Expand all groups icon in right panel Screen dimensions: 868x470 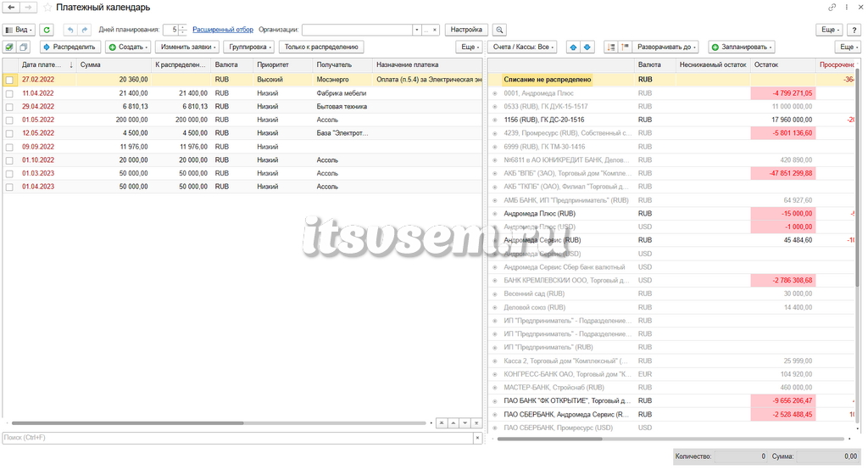pyautogui.click(x=610, y=48)
